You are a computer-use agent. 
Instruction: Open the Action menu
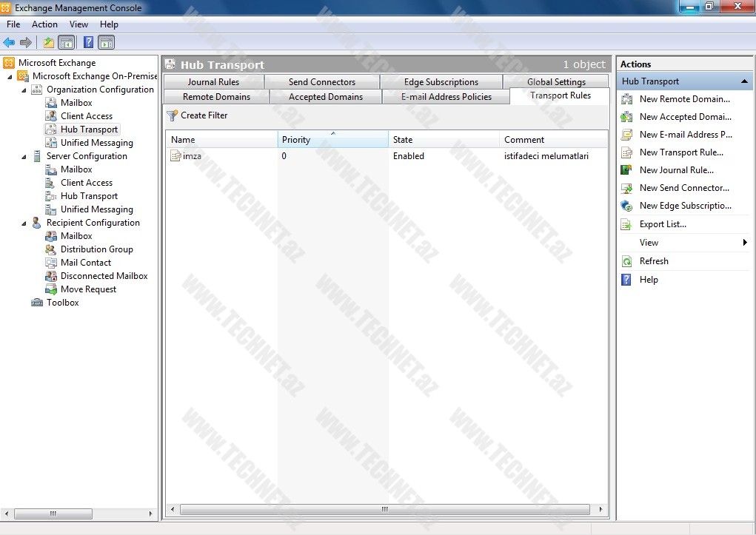tap(44, 24)
